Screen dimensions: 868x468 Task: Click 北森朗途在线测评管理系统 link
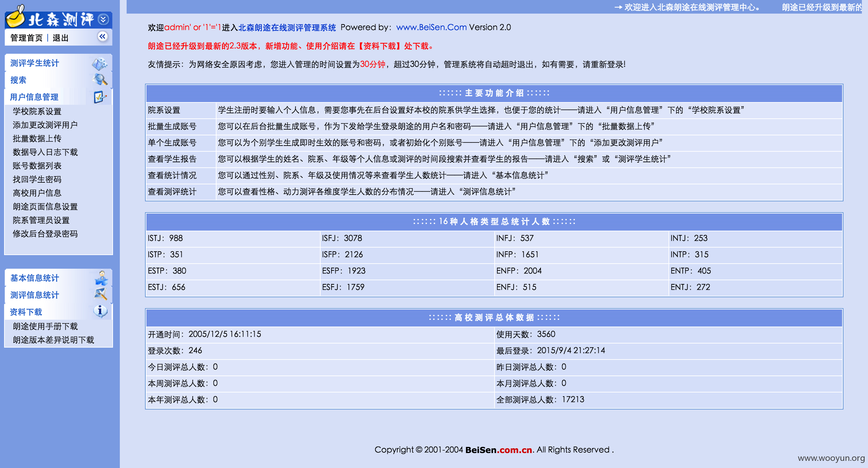287,28
